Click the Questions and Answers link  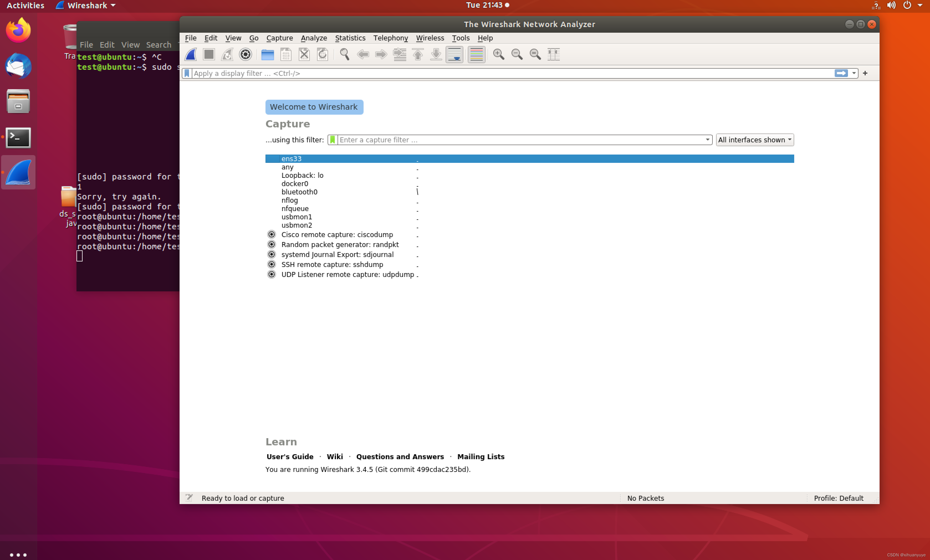400,457
